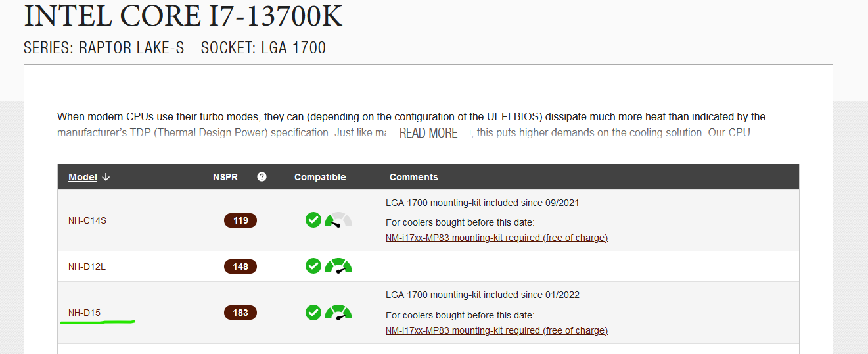Image resolution: width=868 pixels, height=354 pixels.
Task: Click the 119 NSPR score badge
Action: [240, 220]
